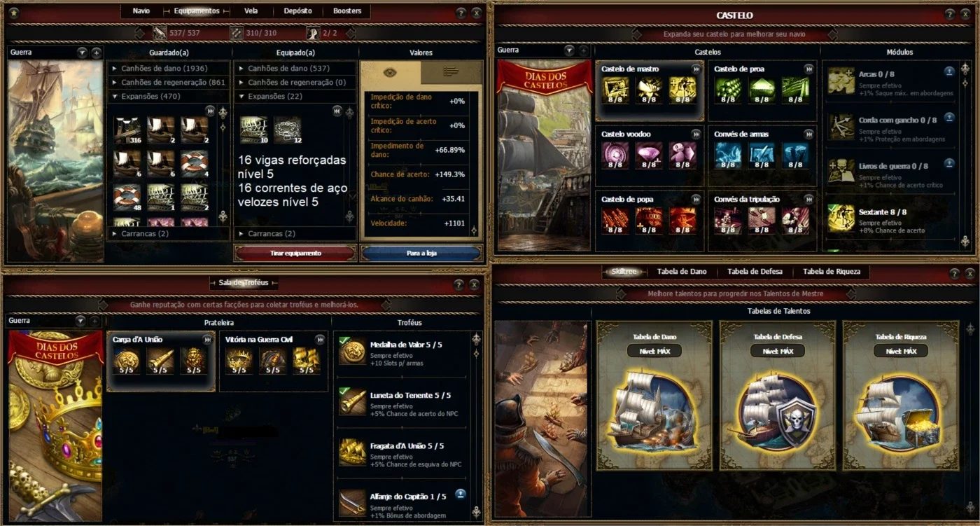Click the stored expansions list scrollbar

coord(223,165)
